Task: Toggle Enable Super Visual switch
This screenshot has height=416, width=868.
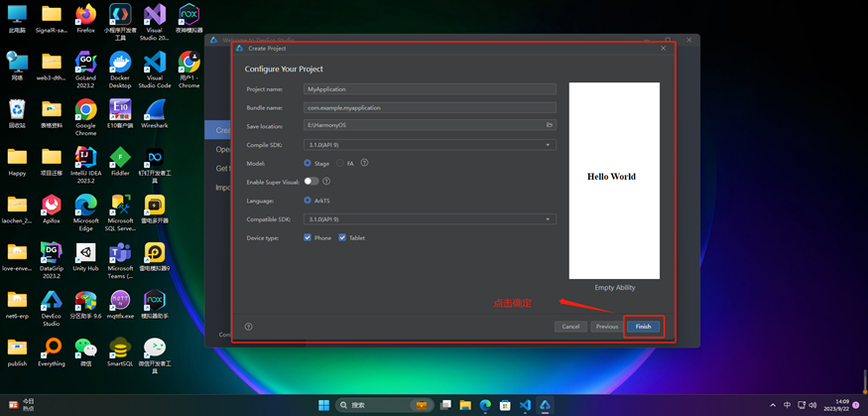Action: (x=311, y=181)
